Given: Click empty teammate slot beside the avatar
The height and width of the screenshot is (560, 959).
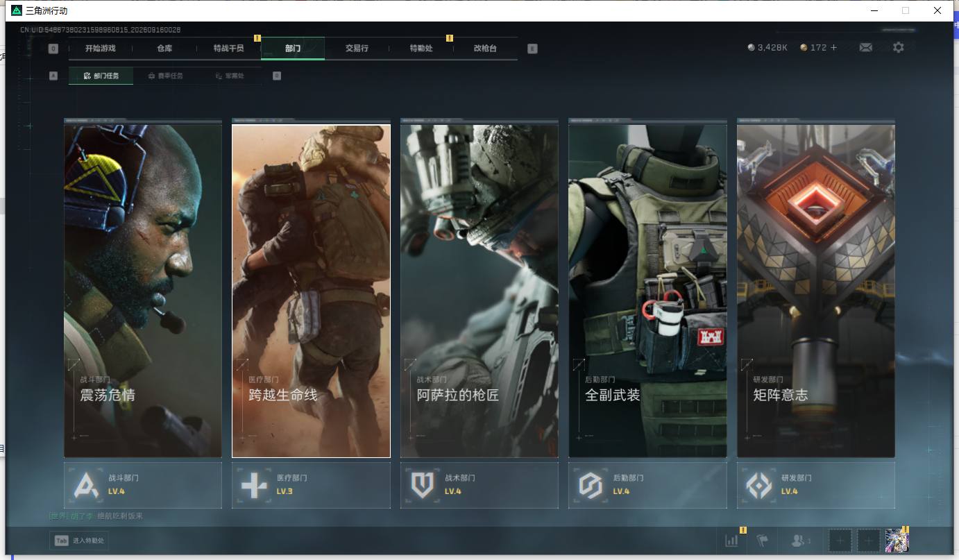Looking at the screenshot, I should (x=869, y=541).
